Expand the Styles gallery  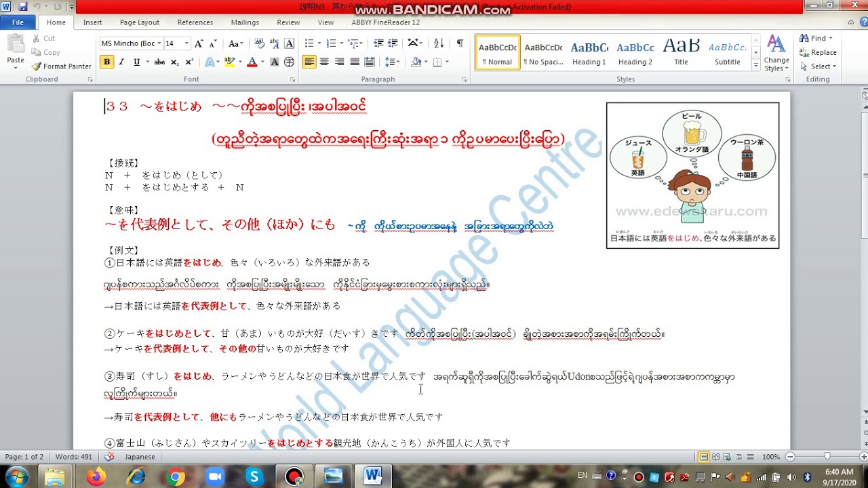pyautogui.click(x=756, y=66)
